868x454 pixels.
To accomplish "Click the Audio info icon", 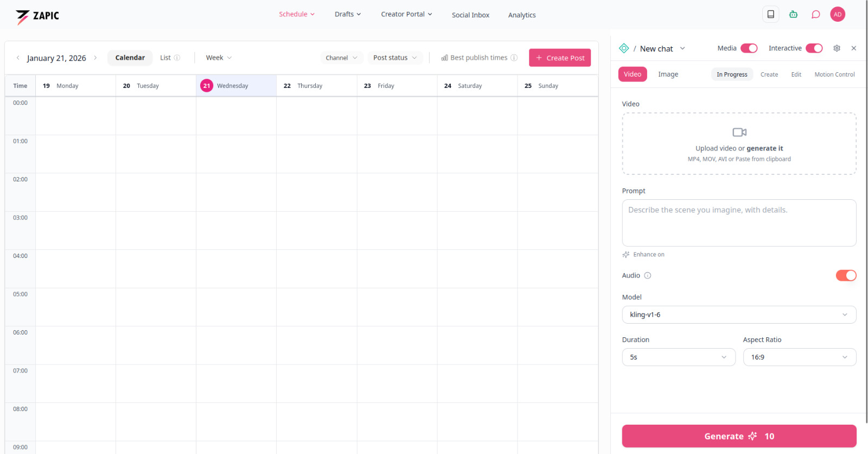I will point(647,275).
